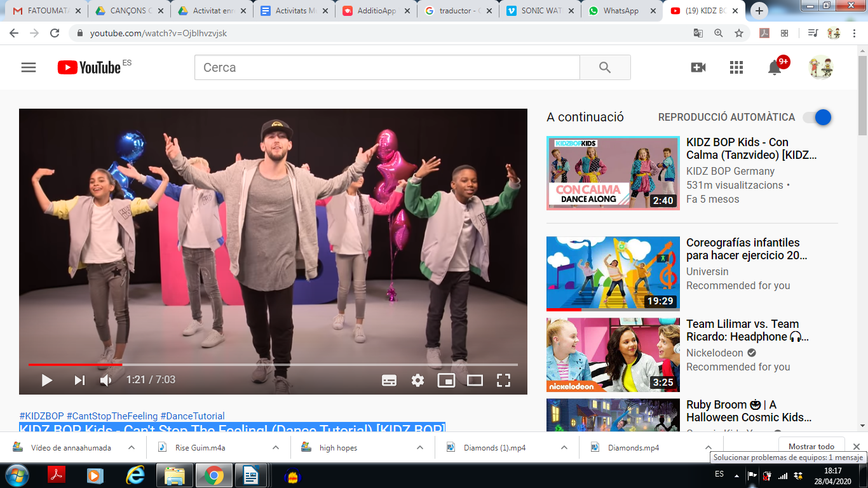Open a new Chrome tab
The image size is (868, 488).
pos(759,11)
